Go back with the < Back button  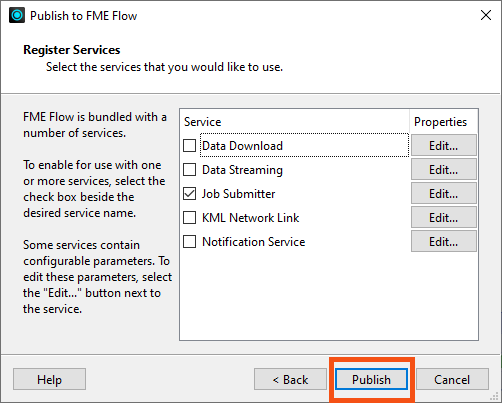(x=290, y=379)
